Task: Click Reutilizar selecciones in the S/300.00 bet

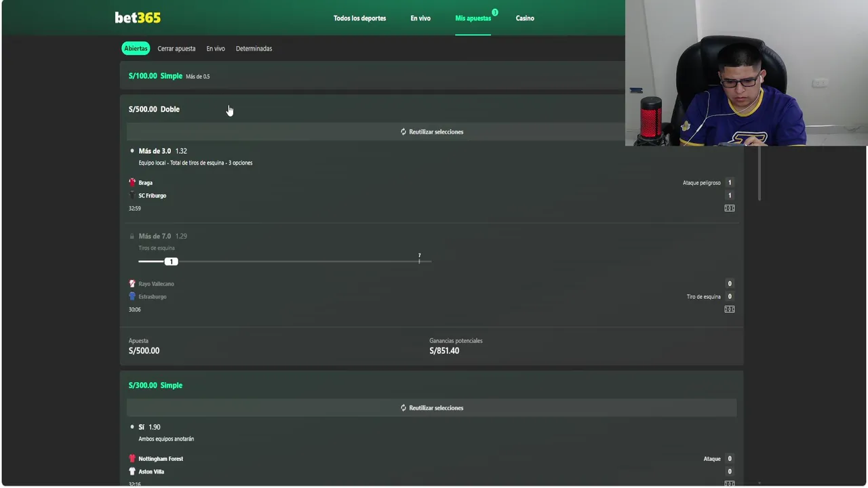Action: pyautogui.click(x=431, y=408)
